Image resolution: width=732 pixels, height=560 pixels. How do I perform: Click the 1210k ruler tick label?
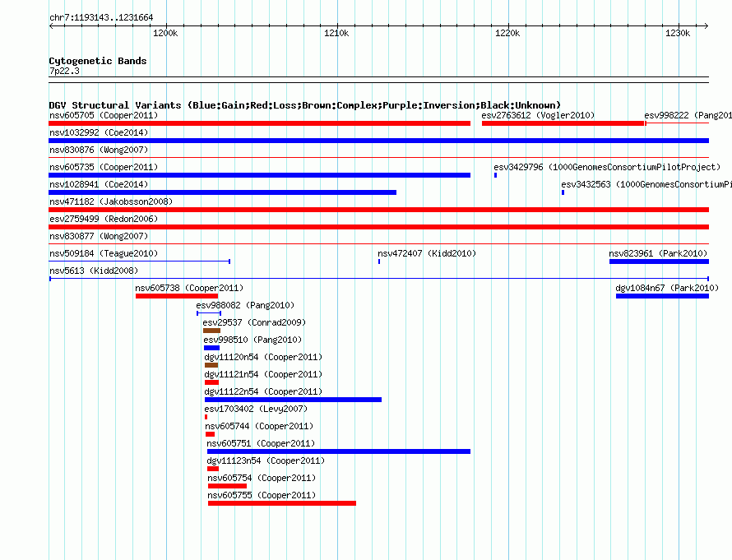tap(336, 33)
